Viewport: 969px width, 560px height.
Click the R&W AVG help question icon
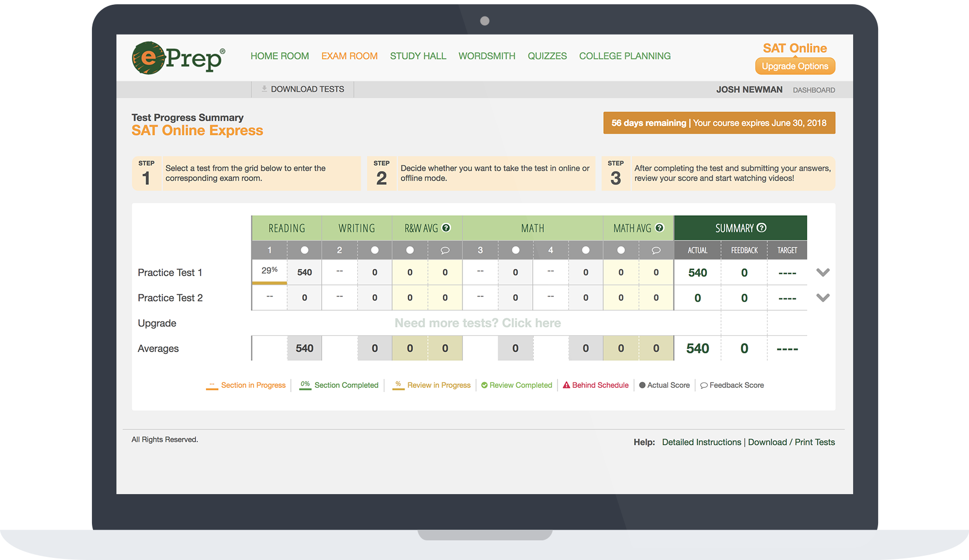446,228
